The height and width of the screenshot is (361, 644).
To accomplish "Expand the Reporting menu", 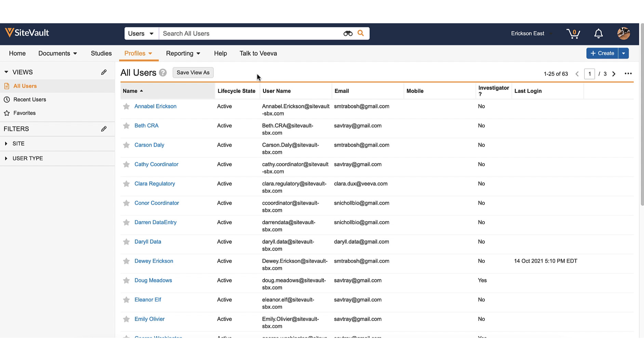I will click(x=183, y=53).
